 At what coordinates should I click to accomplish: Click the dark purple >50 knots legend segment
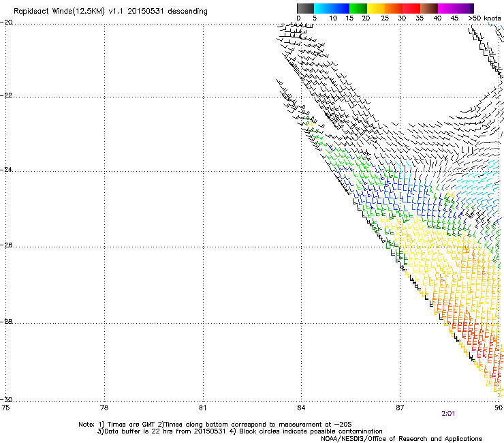(x=472, y=8)
